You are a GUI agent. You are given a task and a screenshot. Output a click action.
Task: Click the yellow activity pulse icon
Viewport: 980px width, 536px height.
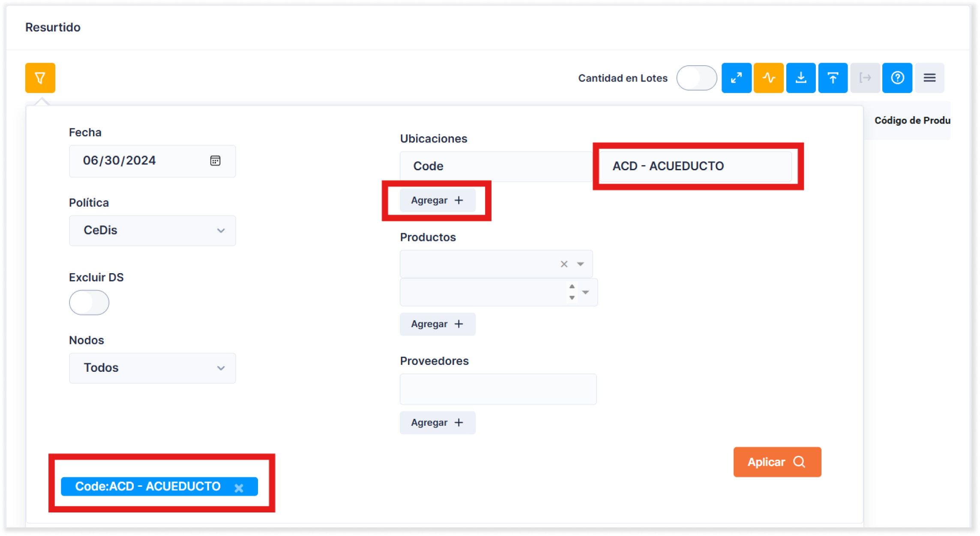point(769,78)
